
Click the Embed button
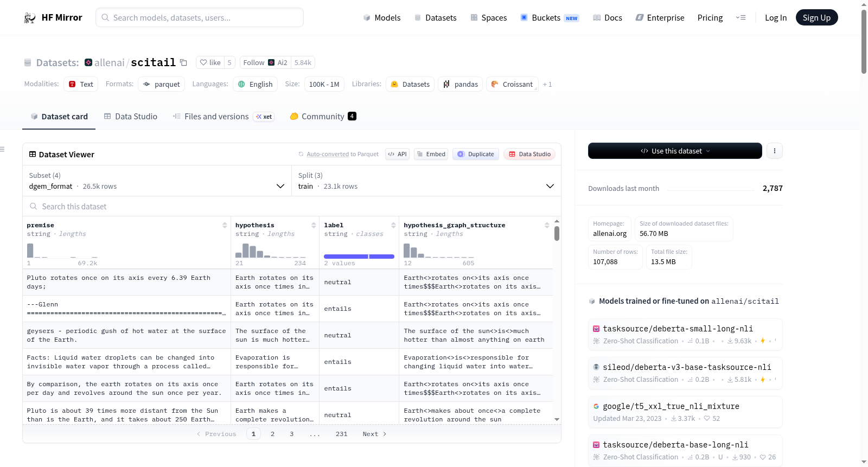click(431, 154)
